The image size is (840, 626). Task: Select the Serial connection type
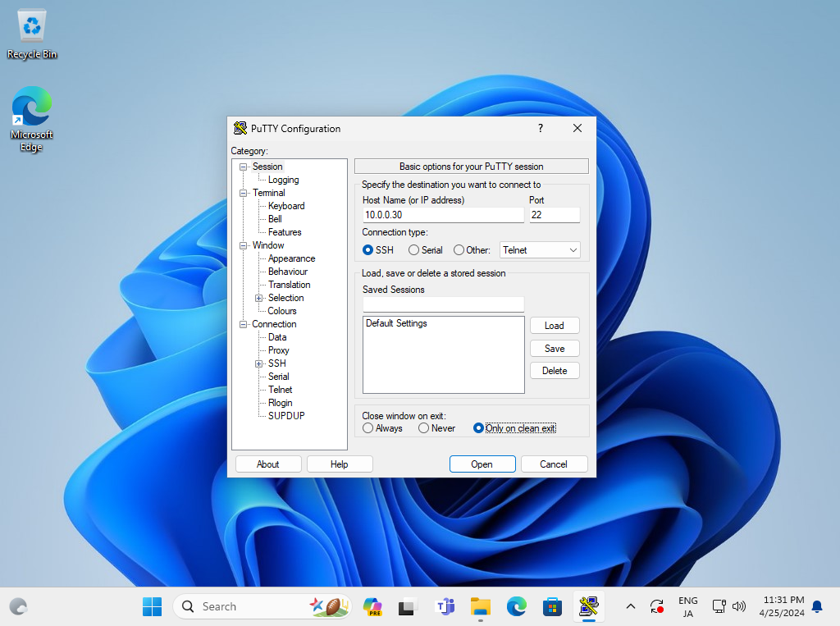(x=426, y=250)
